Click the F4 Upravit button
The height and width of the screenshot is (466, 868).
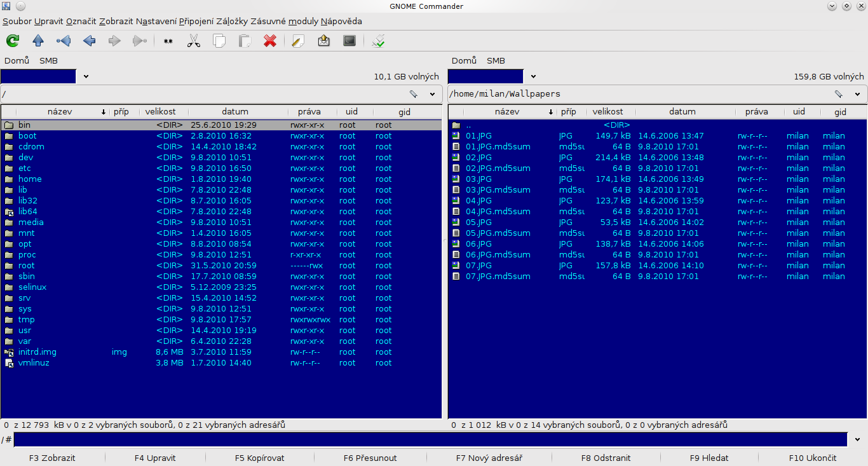[x=155, y=458]
